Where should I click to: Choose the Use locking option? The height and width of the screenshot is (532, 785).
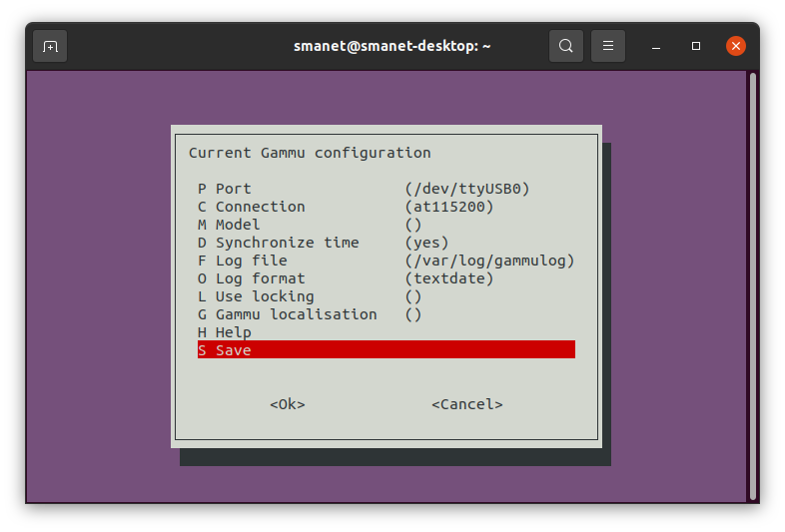pos(386,296)
